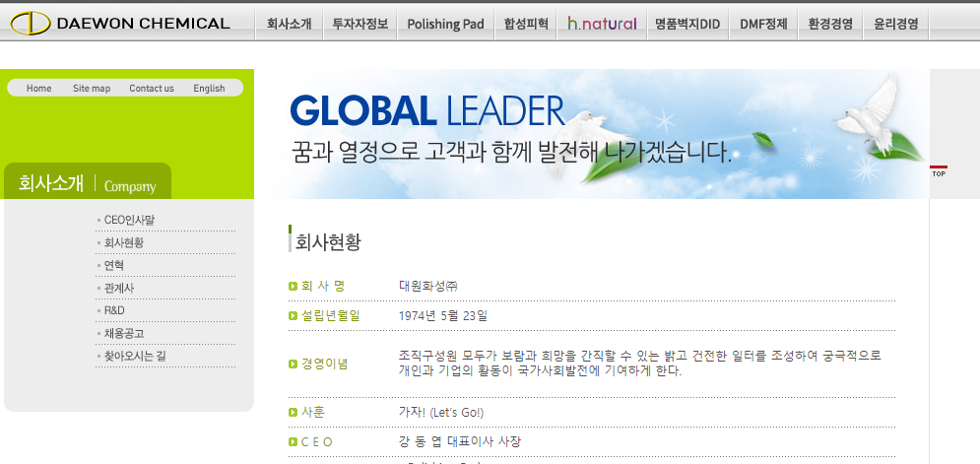Select R&D in the sidebar

[114, 310]
